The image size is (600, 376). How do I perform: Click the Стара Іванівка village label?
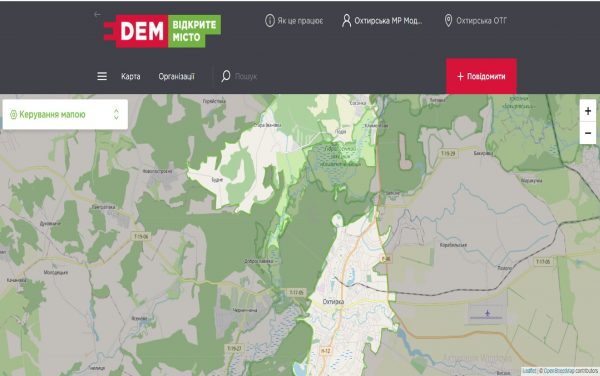point(267,125)
